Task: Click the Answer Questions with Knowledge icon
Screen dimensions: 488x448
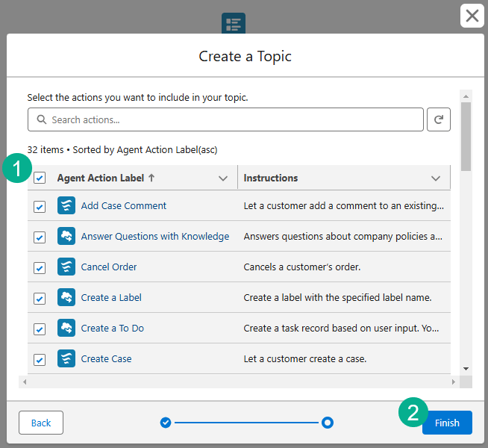Action: pos(66,236)
